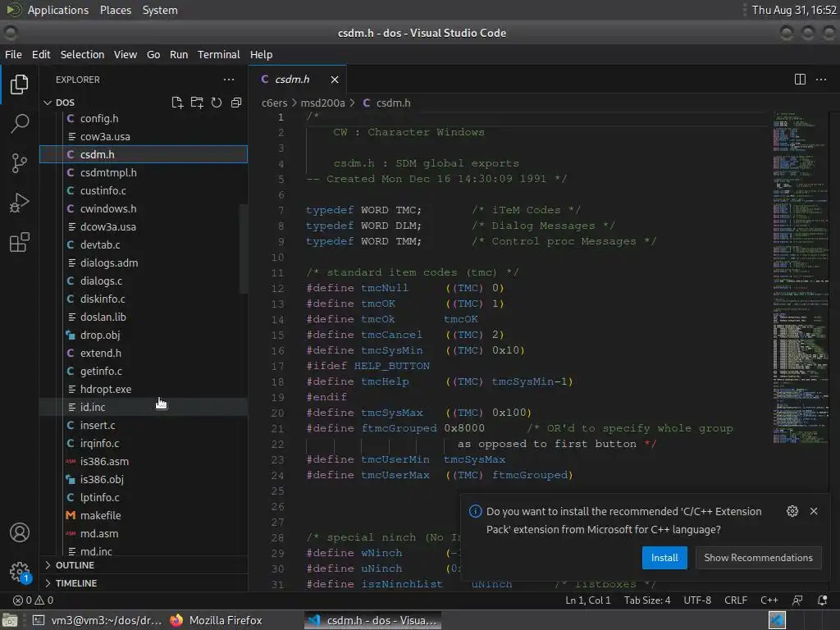Open cow3a.usa file in Explorer
This screenshot has width=840, height=630.
tap(144, 137)
